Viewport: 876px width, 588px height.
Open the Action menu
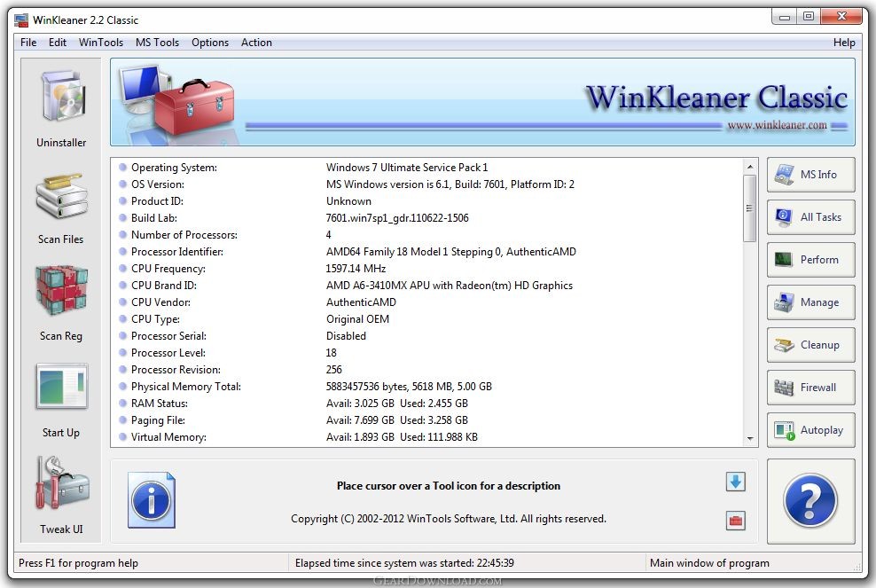256,43
